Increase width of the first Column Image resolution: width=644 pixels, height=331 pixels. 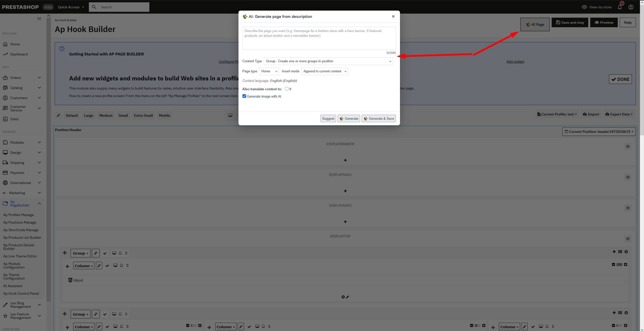[x=626, y=264]
